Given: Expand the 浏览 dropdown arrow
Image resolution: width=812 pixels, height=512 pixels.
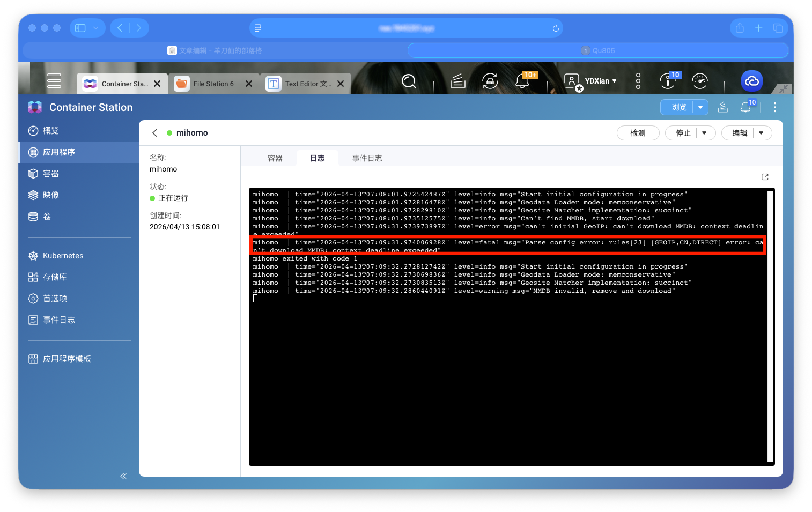Looking at the screenshot, I should pyautogui.click(x=700, y=107).
